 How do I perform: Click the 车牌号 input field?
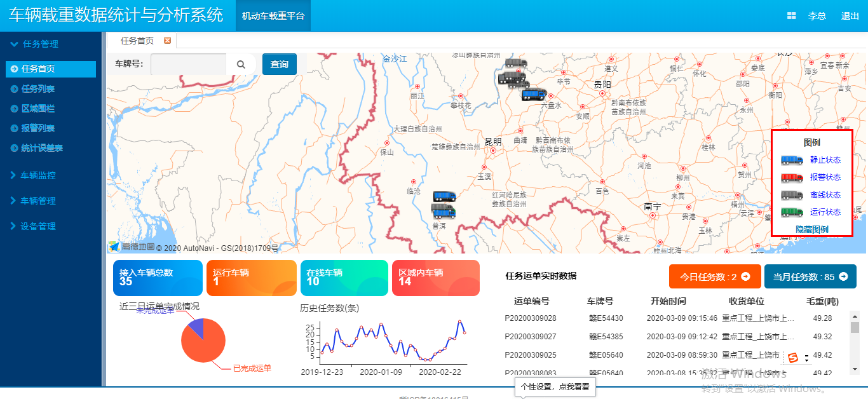tap(189, 64)
